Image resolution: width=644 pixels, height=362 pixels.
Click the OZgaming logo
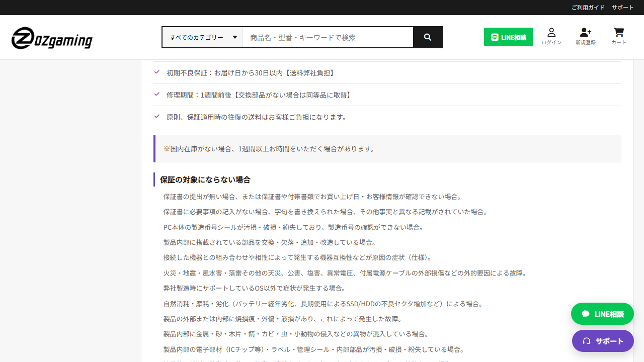pyautogui.click(x=52, y=38)
